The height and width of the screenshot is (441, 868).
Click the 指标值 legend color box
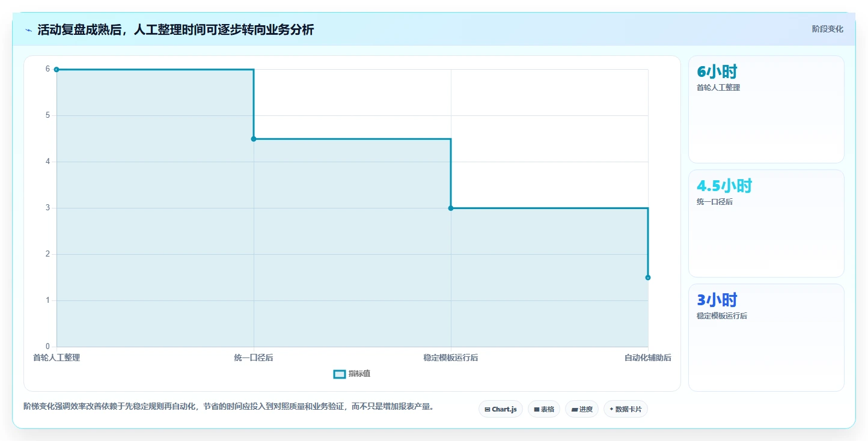[340, 374]
